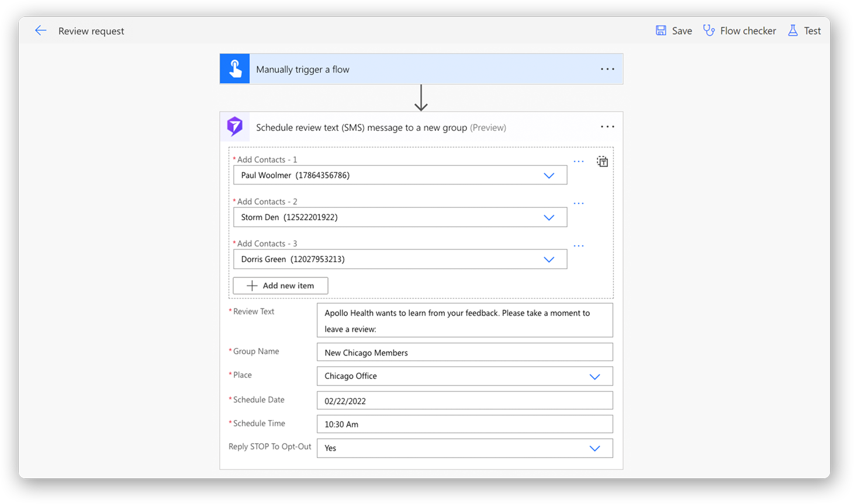Click the Review Text input field
The width and height of the screenshot is (854, 504).
coord(465,320)
